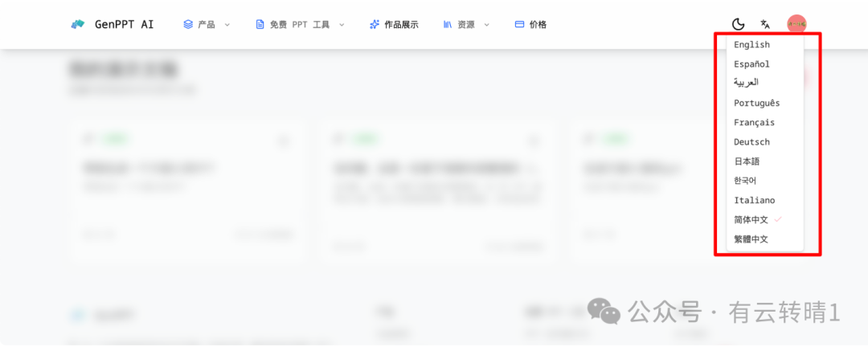
Task: Open the 资源 menu
Action: click(466, 24)
